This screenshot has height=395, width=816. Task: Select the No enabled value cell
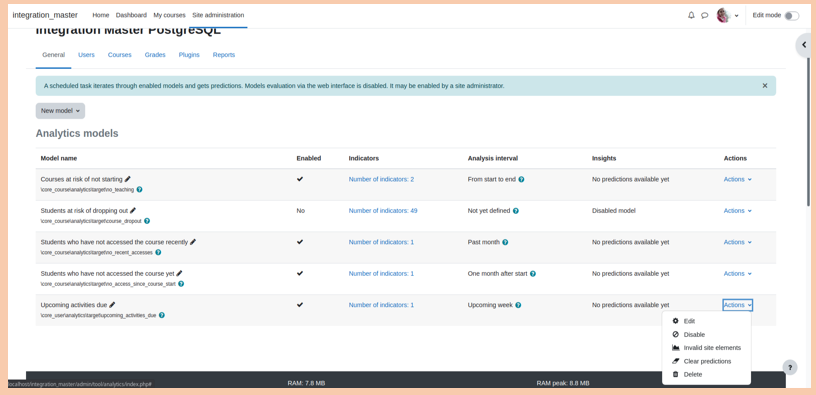tap(300, 211)
